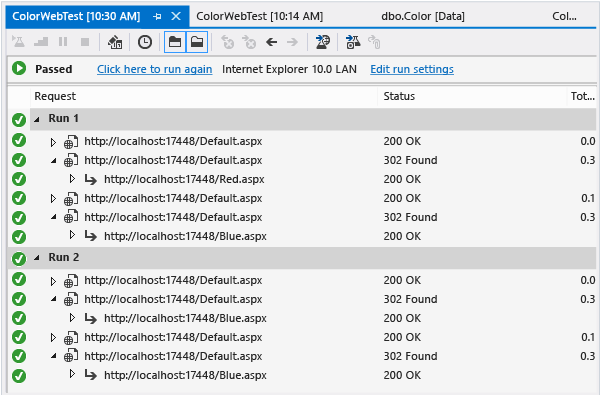
Task: Click the Stop square toolbar icon
Action: pyautogui.click(x=85, y=42)
